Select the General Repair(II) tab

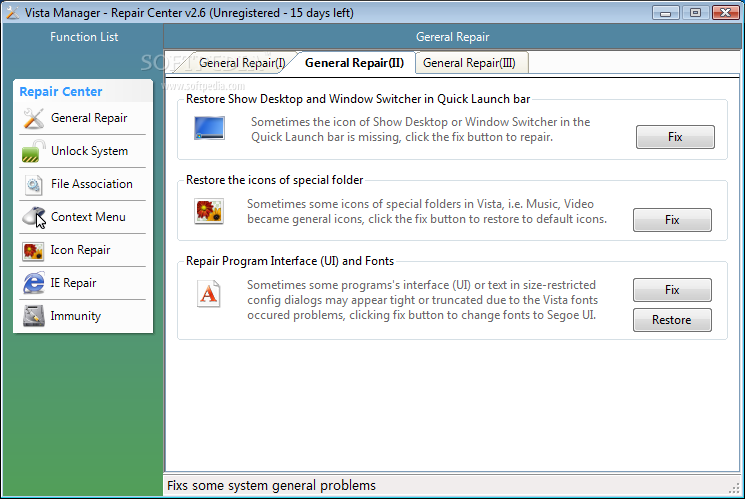pos(354,63)
